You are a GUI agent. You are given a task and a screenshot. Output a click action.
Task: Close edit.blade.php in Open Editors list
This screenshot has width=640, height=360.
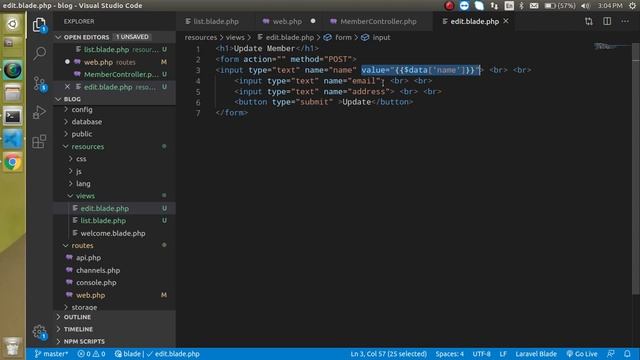pos(67,87)
